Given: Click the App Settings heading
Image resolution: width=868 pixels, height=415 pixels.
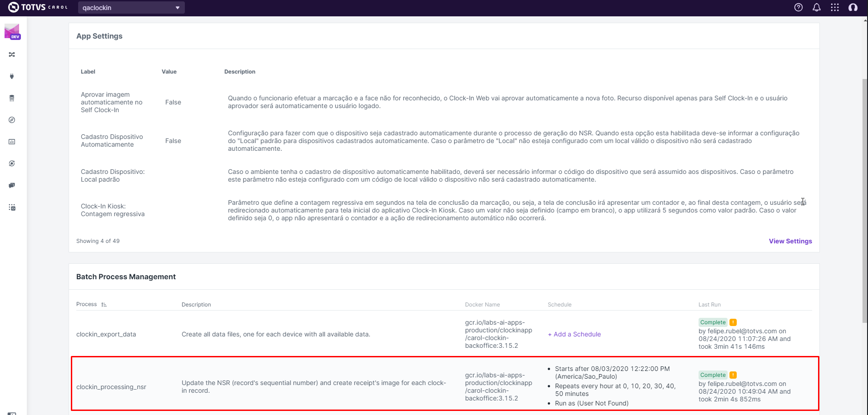Looking at the screenshot, I should tap(99, 36).
